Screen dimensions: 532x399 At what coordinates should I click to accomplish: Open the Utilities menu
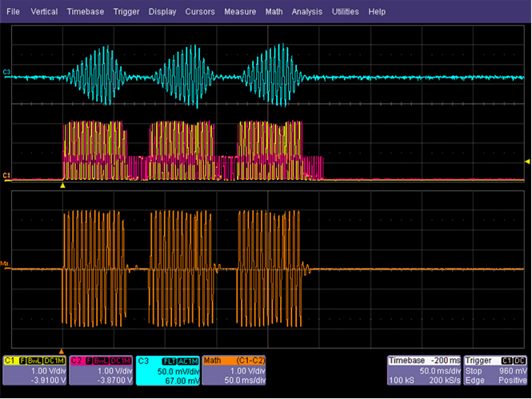coord(346,12)
